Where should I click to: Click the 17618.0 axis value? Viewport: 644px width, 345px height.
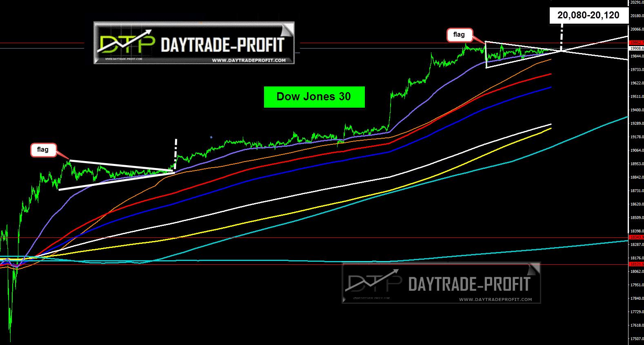tap(637, 325)
